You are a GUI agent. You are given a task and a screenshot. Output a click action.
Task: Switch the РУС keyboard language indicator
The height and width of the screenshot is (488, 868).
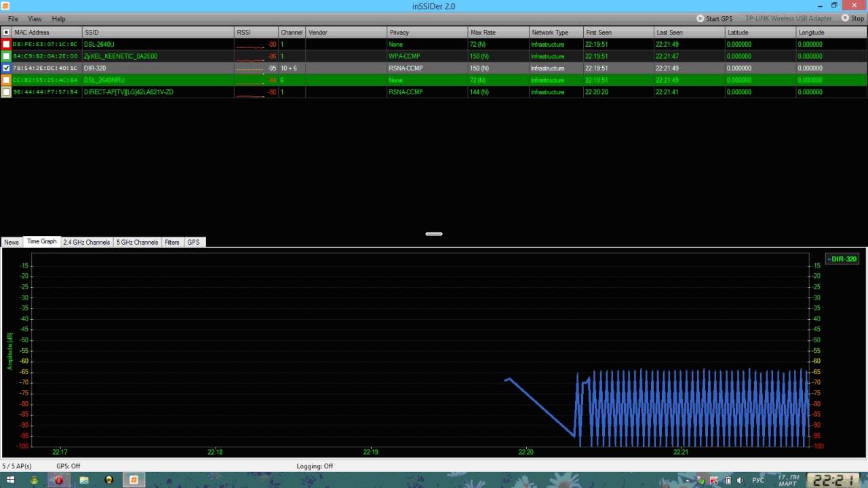point(758,481)
